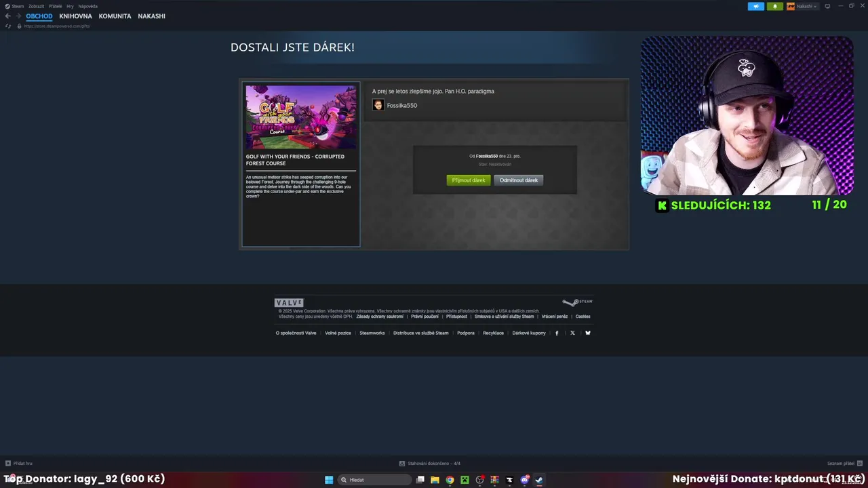The image size is (868, 488).
Task: Click the Fossilka550 username link
Action: click(x=401, y=106)
